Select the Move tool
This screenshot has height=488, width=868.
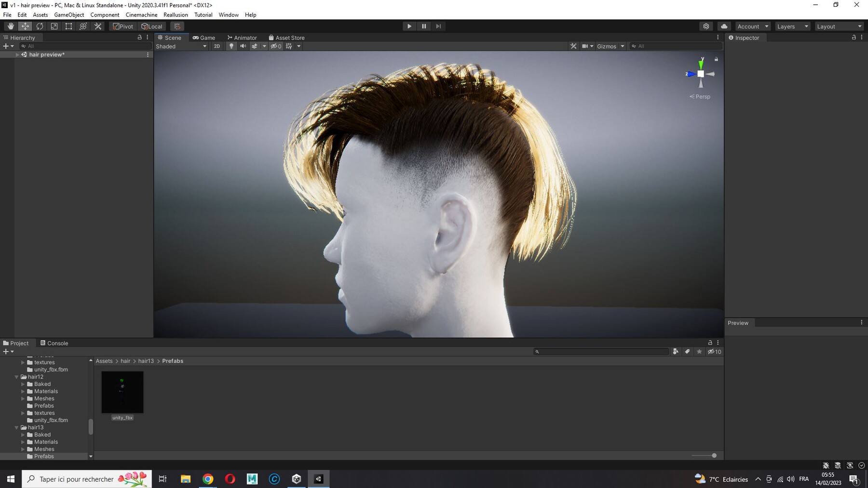[25, 26]
